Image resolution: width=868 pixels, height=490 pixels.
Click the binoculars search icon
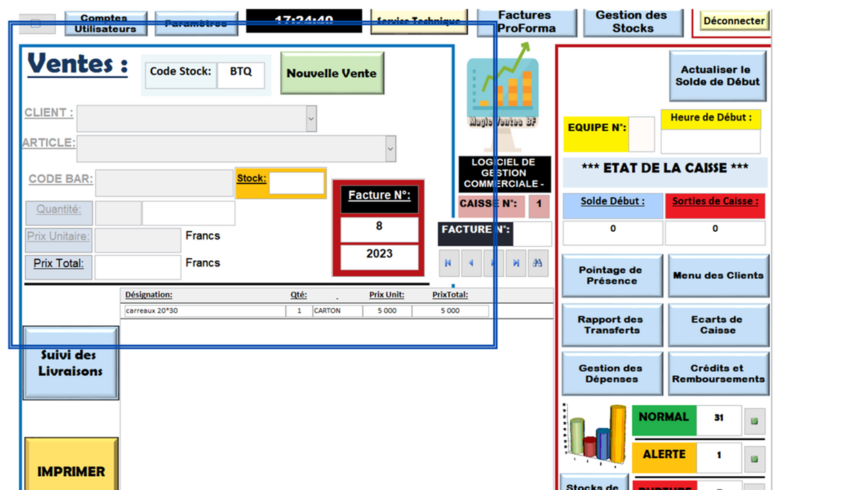point(537,263)
